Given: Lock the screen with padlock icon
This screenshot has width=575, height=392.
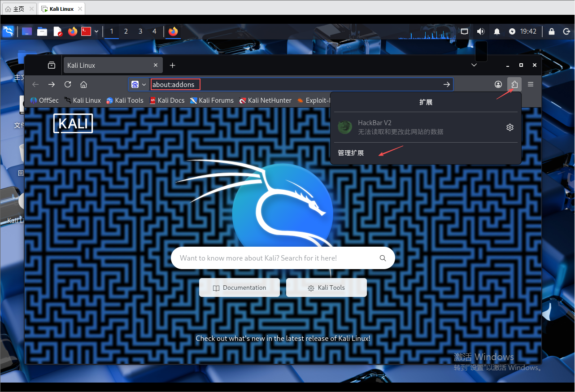Looking at the screenshot, I should pyautogui.click(x=552, y=31).
